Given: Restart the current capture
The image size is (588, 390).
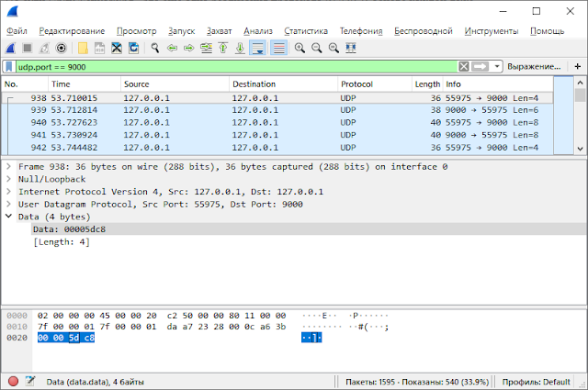Looking at the screenshot, I should (44, 48).
